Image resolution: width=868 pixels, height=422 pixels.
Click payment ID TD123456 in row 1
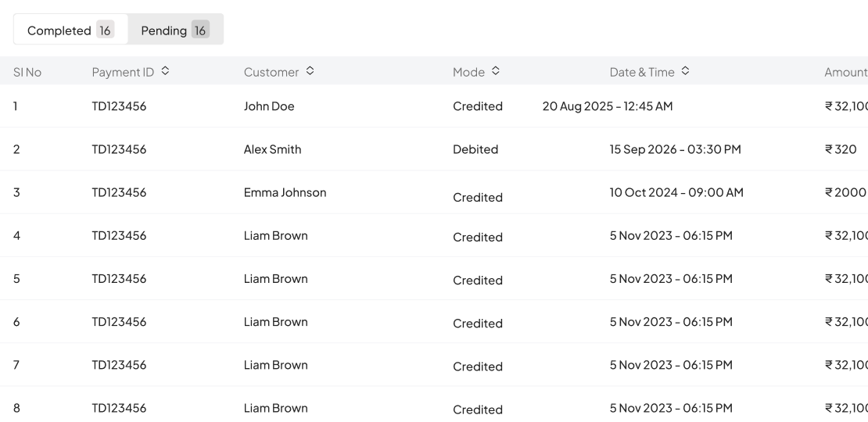click(119, 106)
